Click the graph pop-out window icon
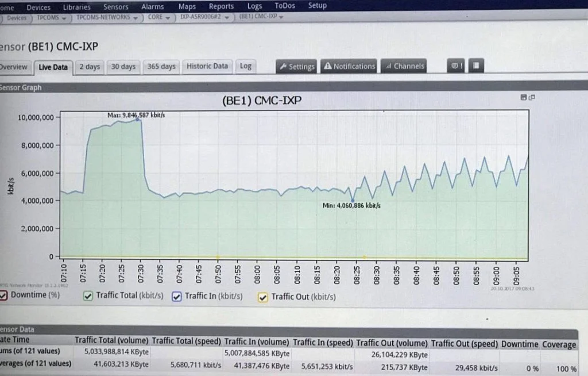 coord(531,97)
